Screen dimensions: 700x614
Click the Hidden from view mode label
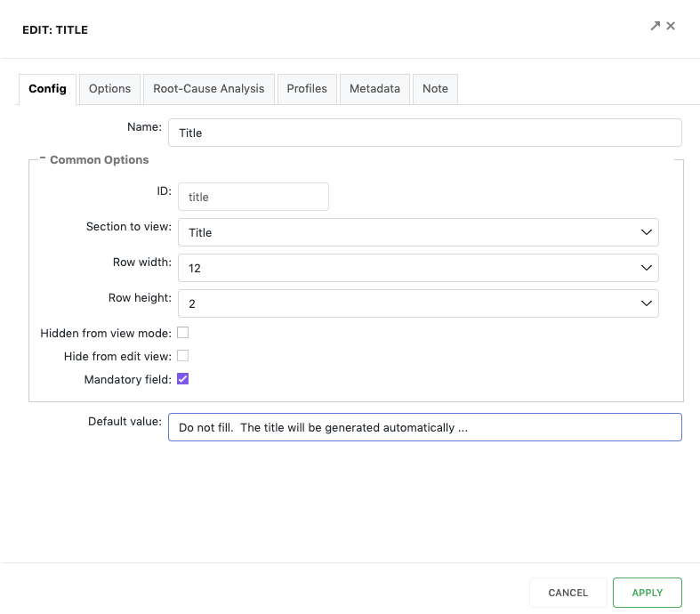point(106,333)
